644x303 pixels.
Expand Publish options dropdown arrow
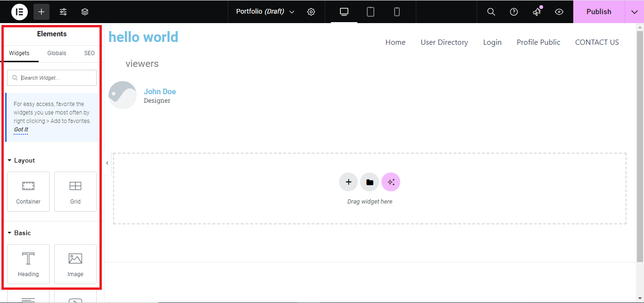634,12
